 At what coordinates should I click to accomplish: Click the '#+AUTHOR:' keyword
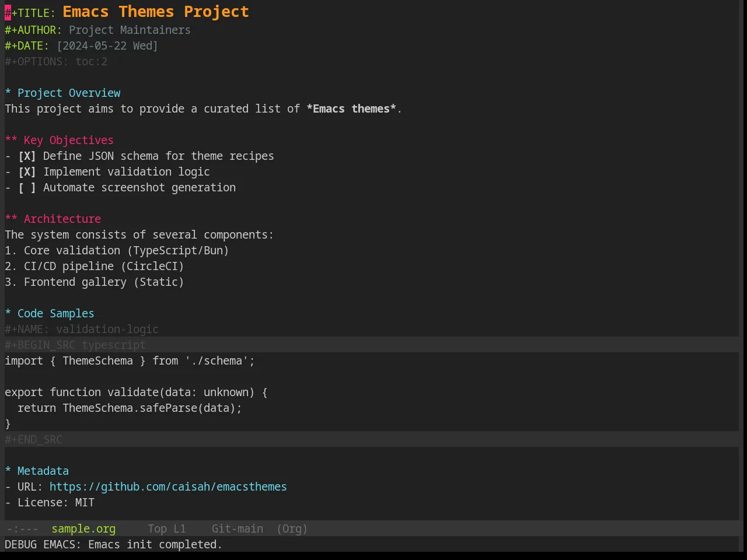coord(33,30)
